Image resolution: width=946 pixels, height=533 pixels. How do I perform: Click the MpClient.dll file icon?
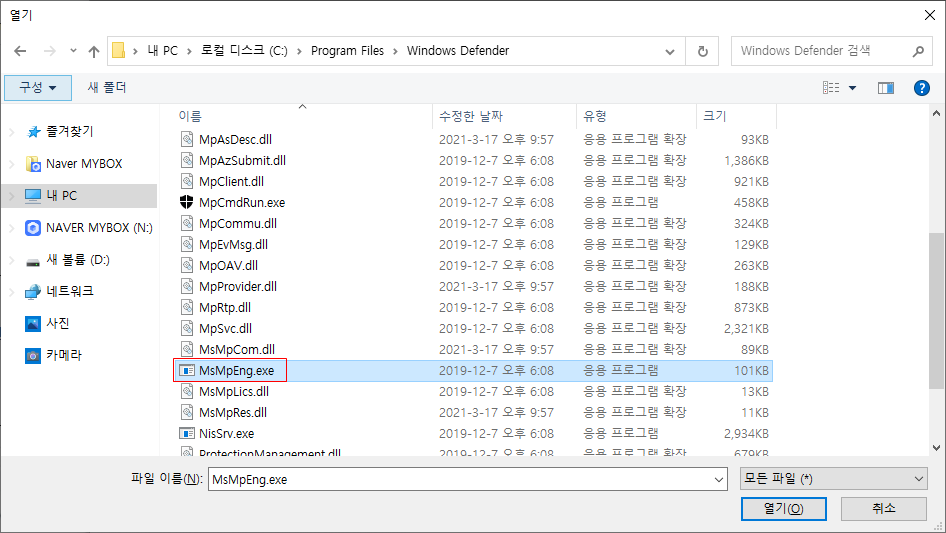(187, 181)
